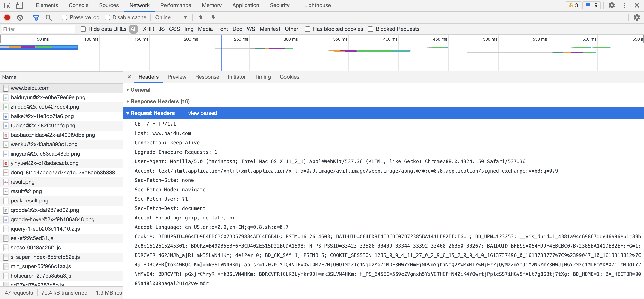Click the Filter text input field
Image resolution: width=644 pixels, height=299 pixels.
[x=38, y=29]
